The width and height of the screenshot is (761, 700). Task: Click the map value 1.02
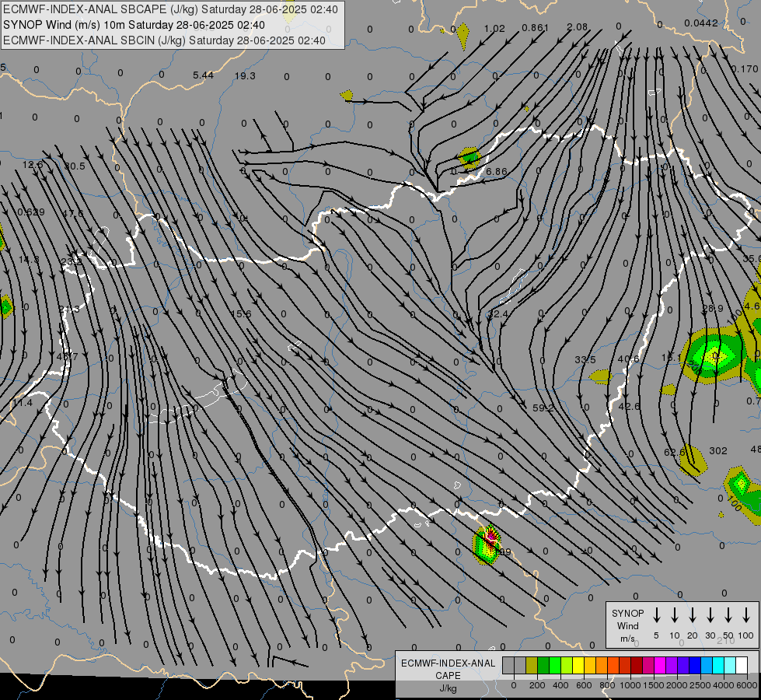494,29
